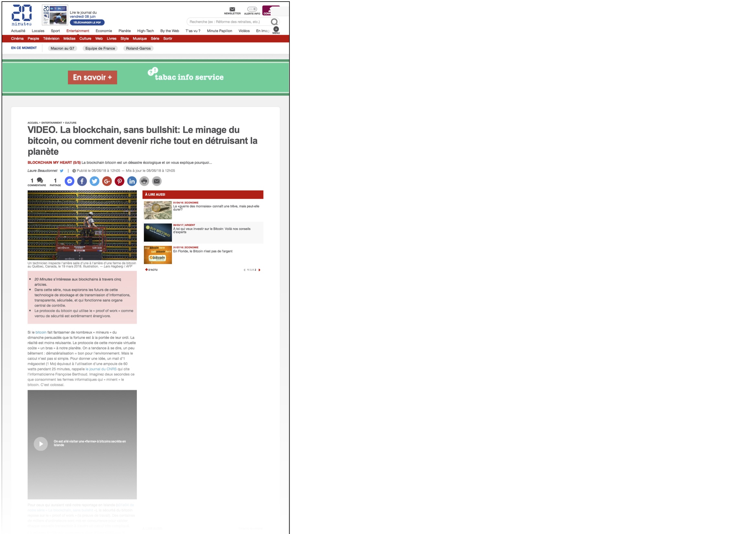Open the Vidéos menu item

(x=244, y=31)
